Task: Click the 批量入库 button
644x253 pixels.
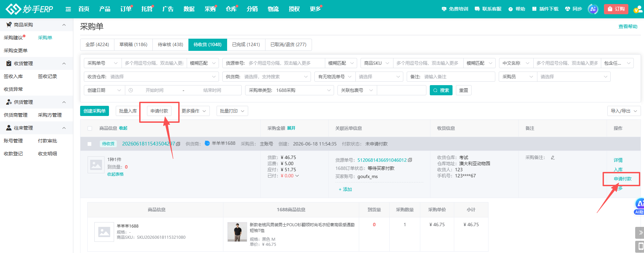Action: pos(128,111)
